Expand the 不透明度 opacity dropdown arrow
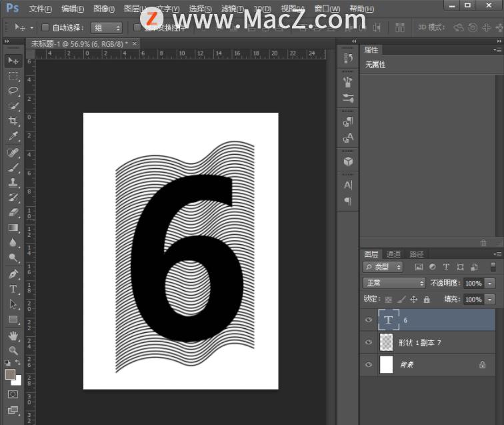 [491, 283]
